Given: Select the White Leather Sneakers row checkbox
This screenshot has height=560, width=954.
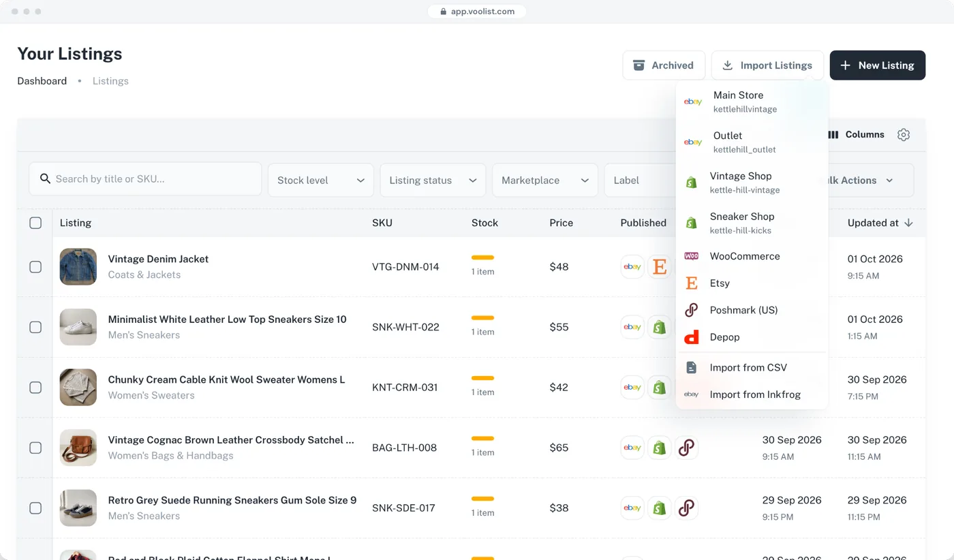Looking at the screenshot, I should [35, 327].
